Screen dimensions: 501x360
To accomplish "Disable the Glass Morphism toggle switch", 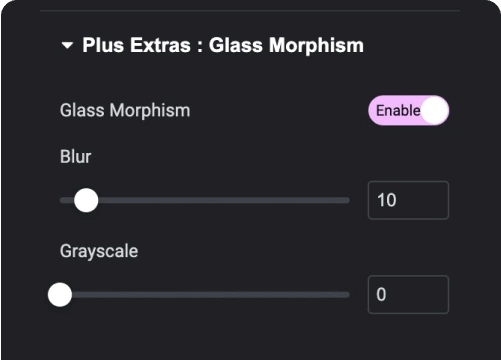I will click(408, 110).
